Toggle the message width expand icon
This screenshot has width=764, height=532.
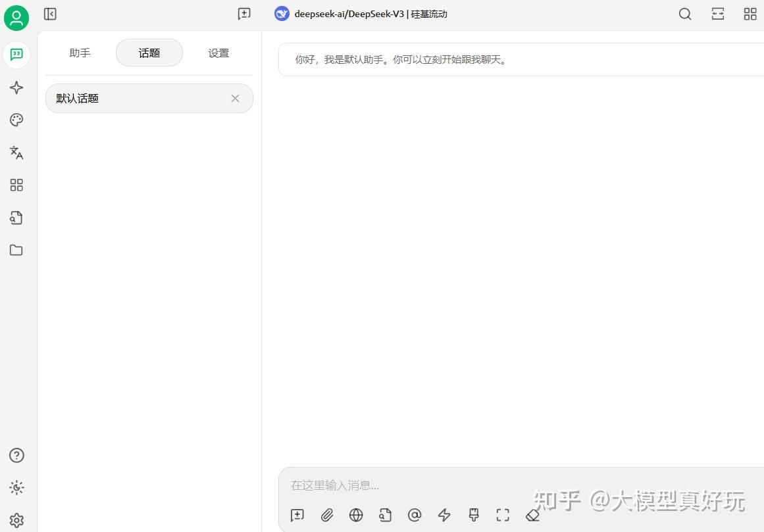[718, 14]
